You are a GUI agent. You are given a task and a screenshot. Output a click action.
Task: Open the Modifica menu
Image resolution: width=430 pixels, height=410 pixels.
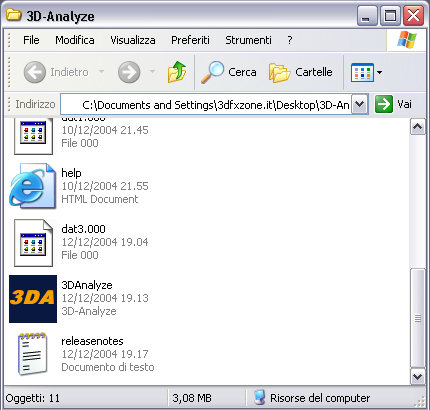click(75, 40)
